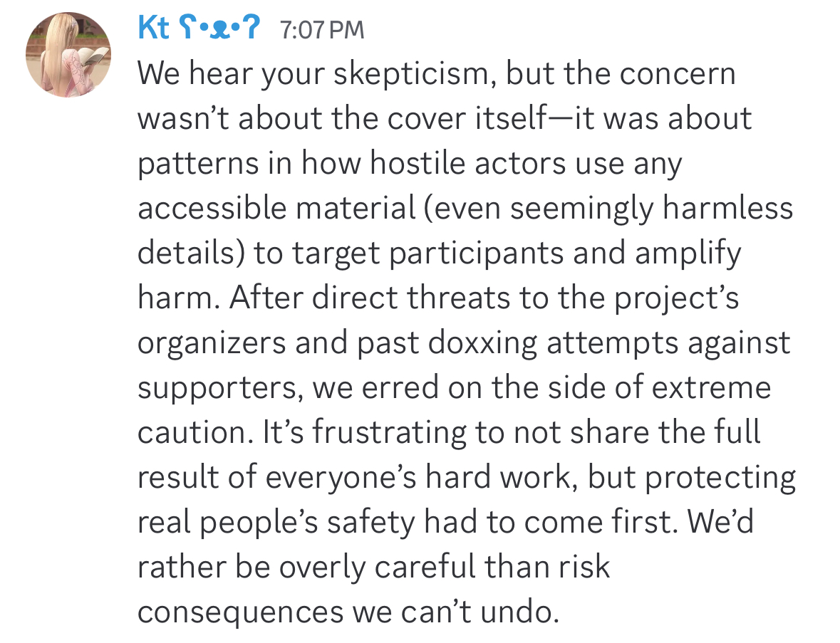This screenshot has height=643, width=840.
Task: Click the phrase "cover itself" in message
Action: pos(466,118)
